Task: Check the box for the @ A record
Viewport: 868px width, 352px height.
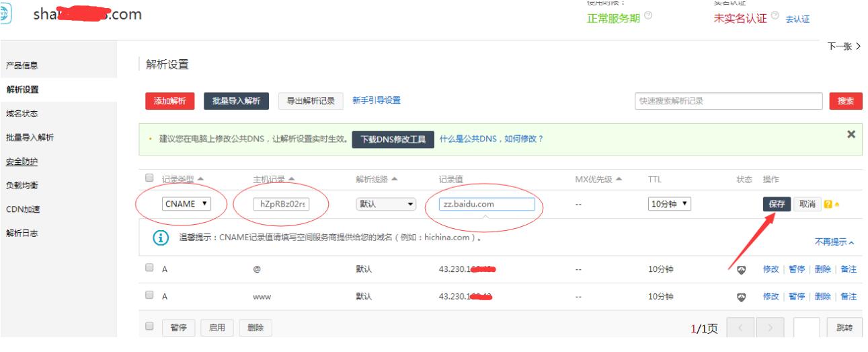Action: point(150,269)
